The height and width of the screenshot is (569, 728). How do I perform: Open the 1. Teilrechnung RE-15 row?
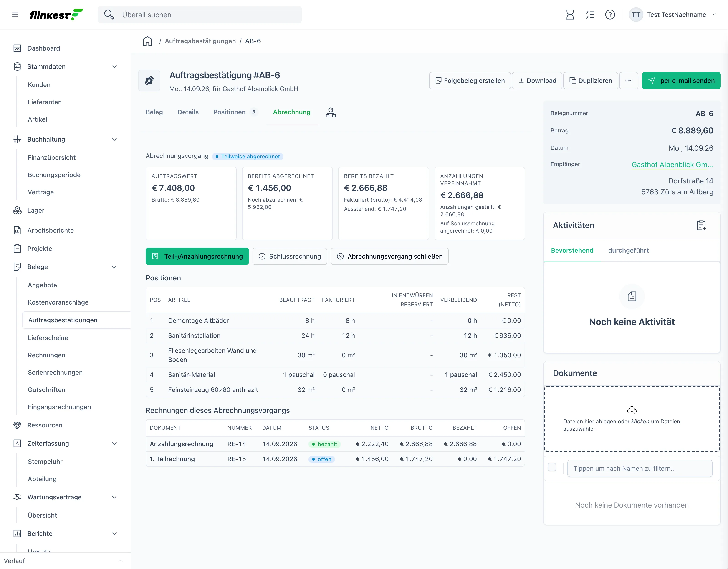tap(335, 459)
